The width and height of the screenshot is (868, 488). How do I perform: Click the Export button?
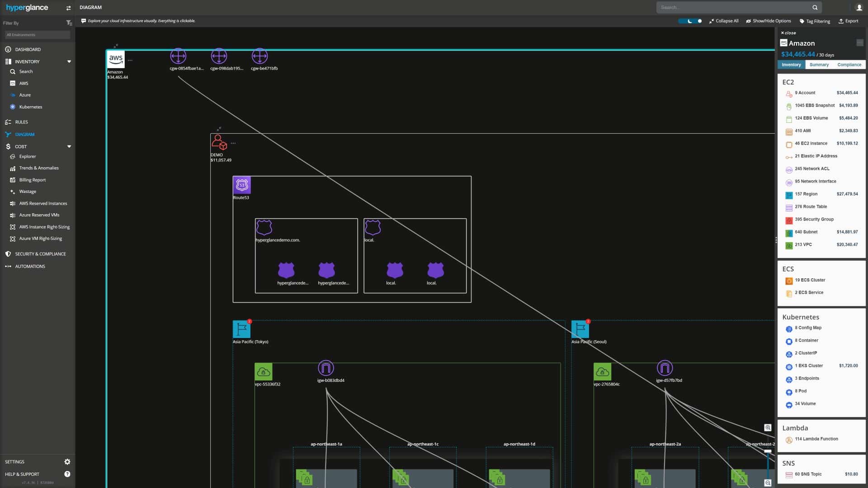click(848, 21)
